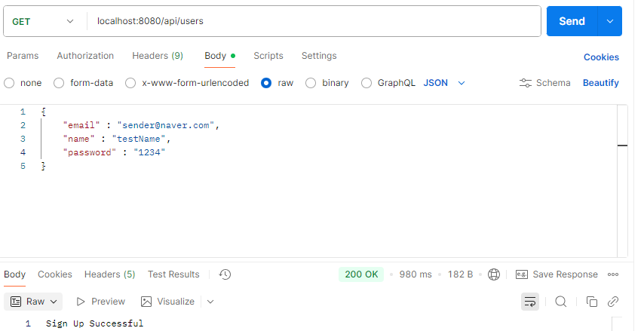Open the response Body tab
Image resolution: width=644 pixels, height=331 pixels.
(15, 274)
